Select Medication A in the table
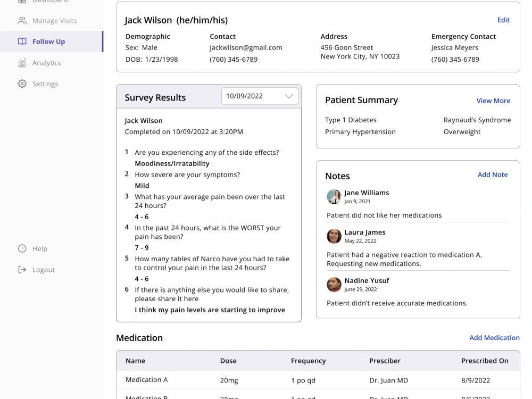532x399 pixels. coord(146,379)
